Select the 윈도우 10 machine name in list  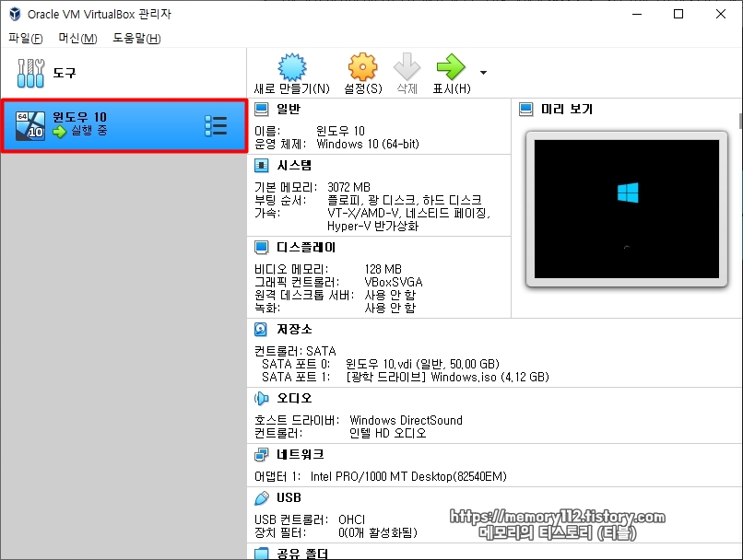79,117
